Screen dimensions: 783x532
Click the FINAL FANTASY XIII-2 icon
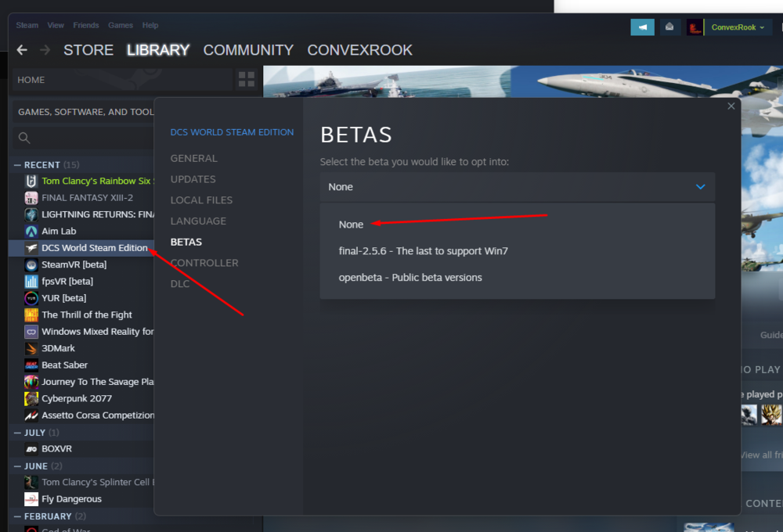pos(31,198)
